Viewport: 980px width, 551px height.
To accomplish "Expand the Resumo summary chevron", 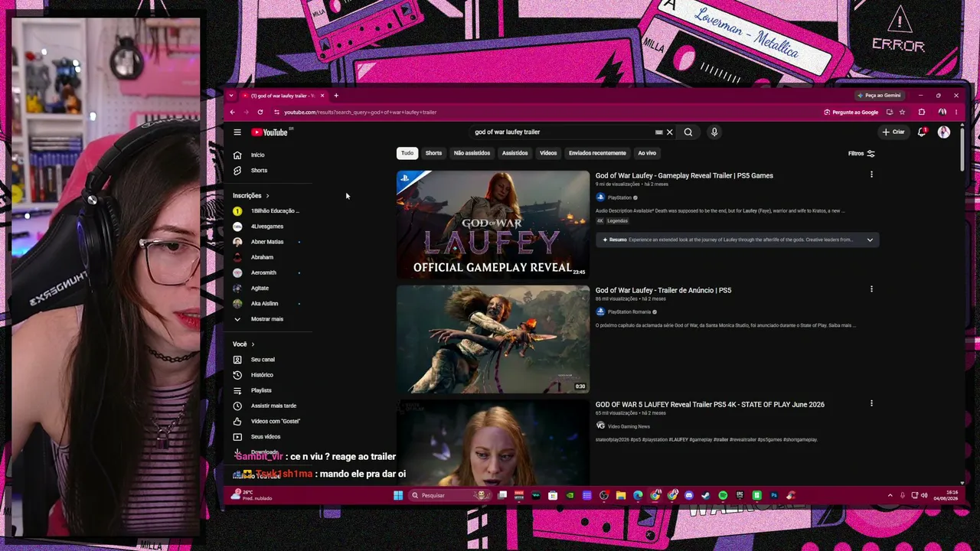I will pyautogui.click(x=870, y=240).
